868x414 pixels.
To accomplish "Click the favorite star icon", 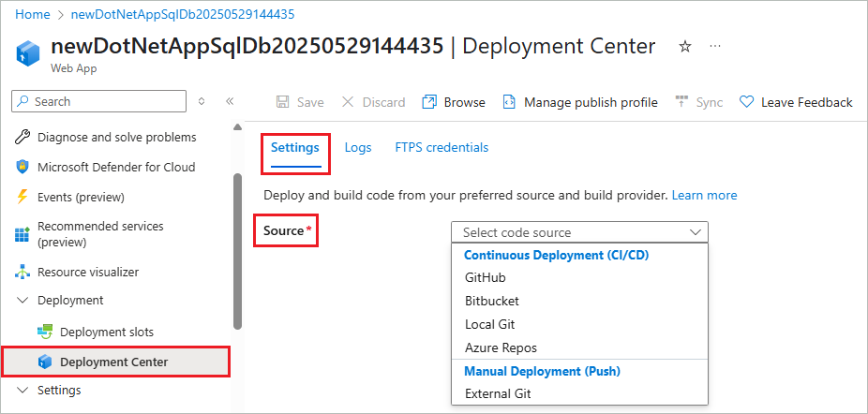I will [685, 46].
